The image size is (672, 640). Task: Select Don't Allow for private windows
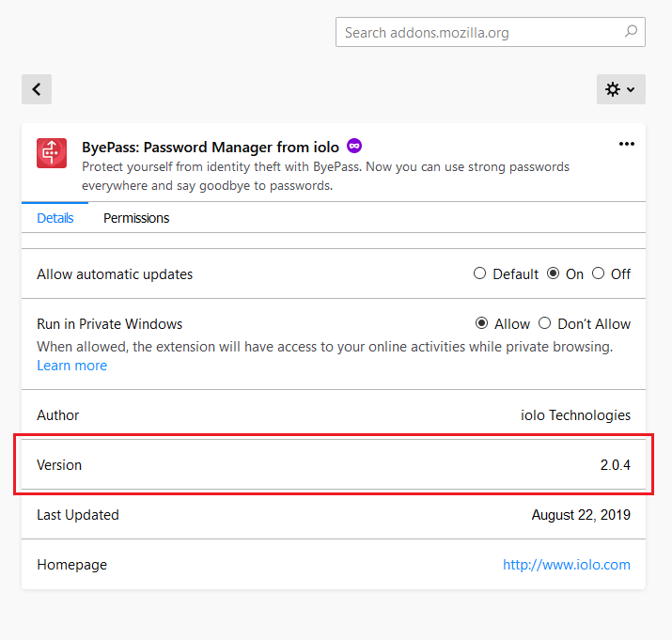coord(544,322)
